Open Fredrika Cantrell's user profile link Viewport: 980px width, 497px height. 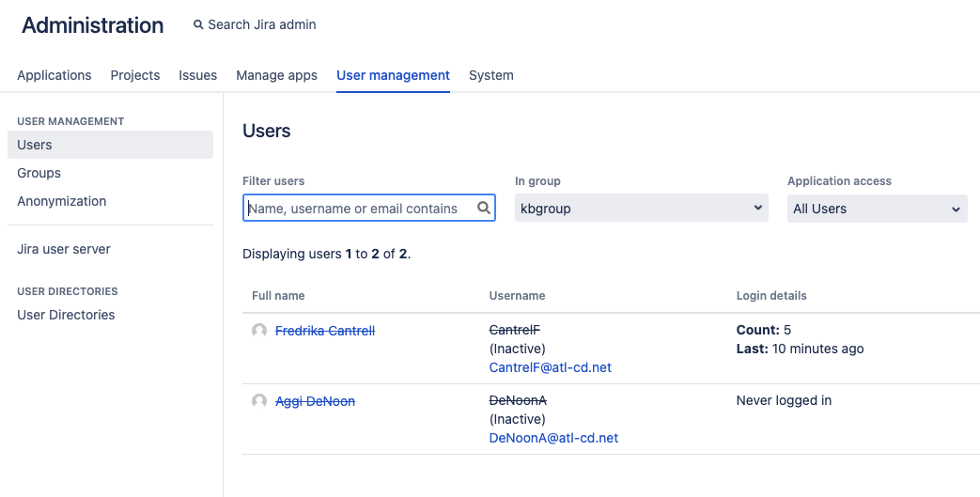pos(325,331)
